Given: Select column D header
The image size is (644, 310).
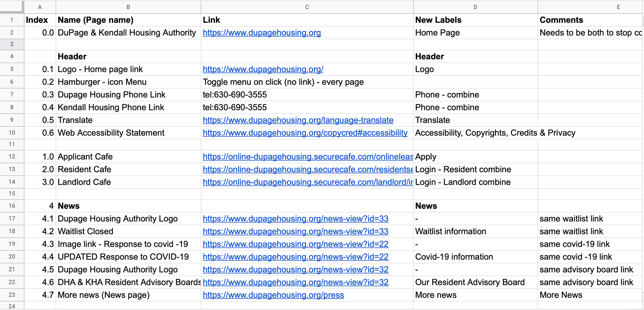Looking at the screenshot, I should (x=476, y=7).
